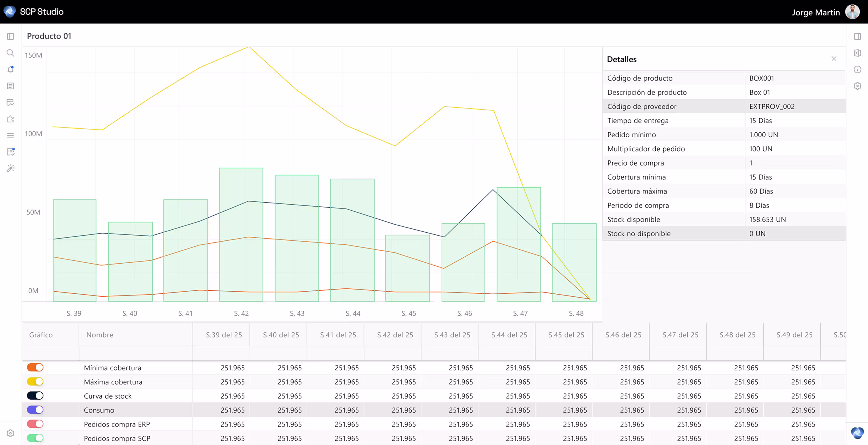Close the Detalles panel

[834, 59]
